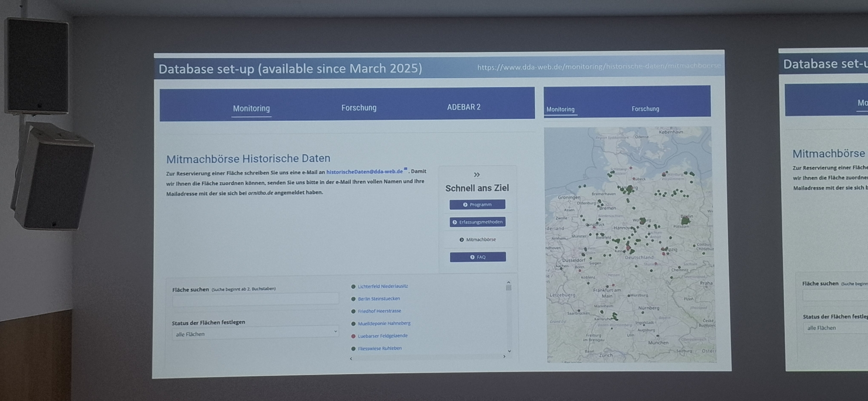
Task: Click the up arrow of the area list scrollbar
Action: point(508,282)
